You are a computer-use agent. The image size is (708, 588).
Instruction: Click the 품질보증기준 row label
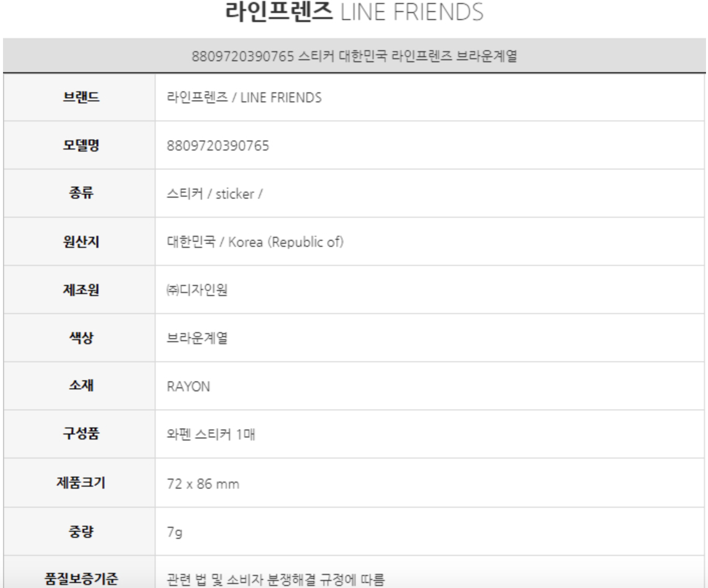81,579
